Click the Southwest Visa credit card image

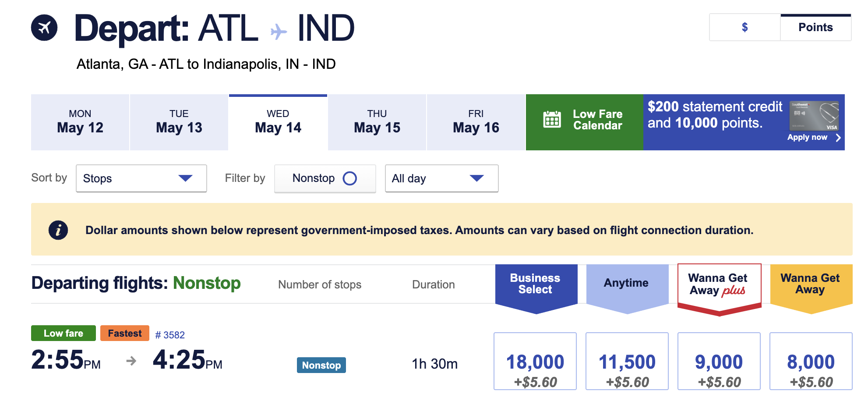coord(814,116)
